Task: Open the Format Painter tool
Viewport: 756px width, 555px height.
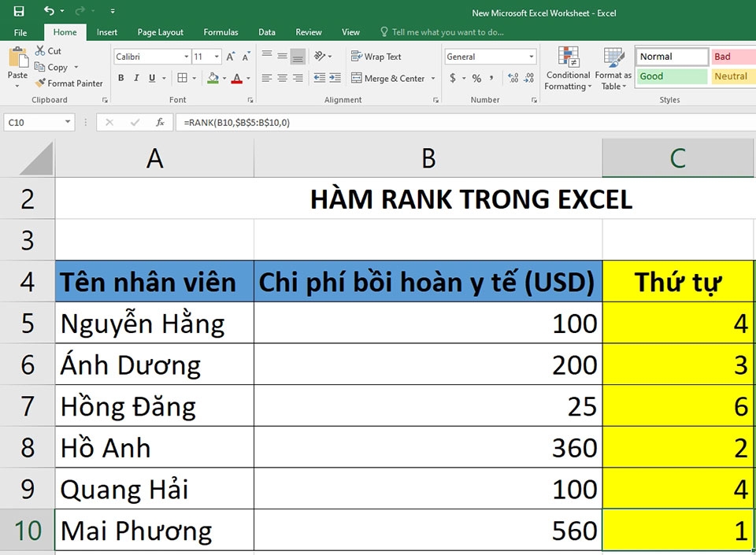Action: point(69,83)
